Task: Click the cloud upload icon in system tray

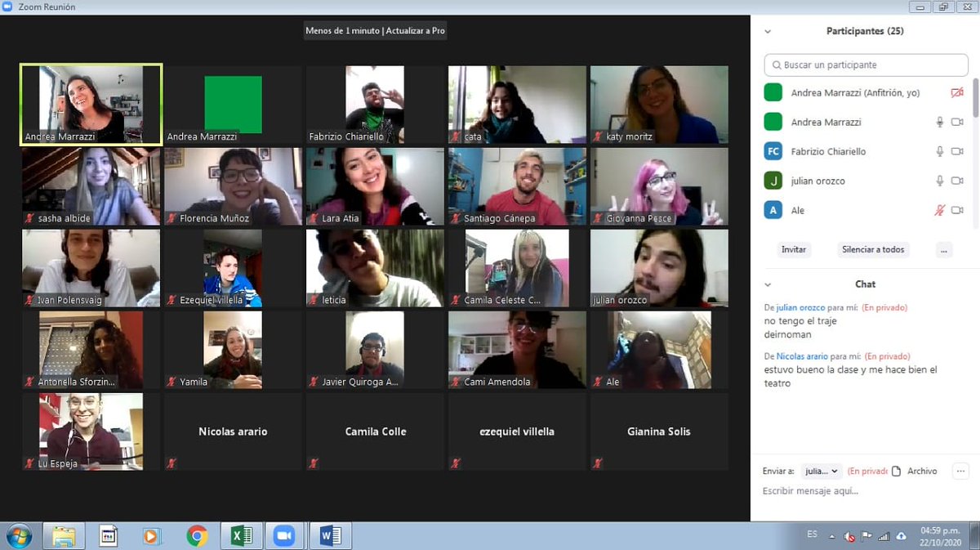Action: tap(901, 536)
